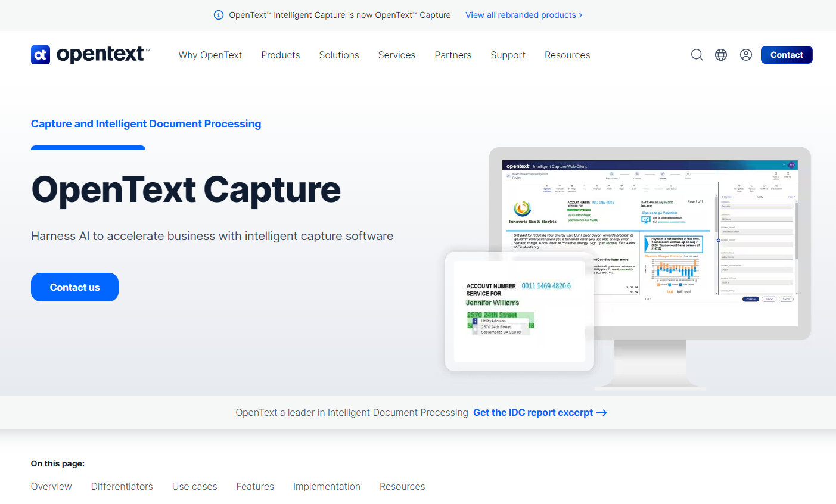Click the OpenText Capture heading

pos(186,189)
